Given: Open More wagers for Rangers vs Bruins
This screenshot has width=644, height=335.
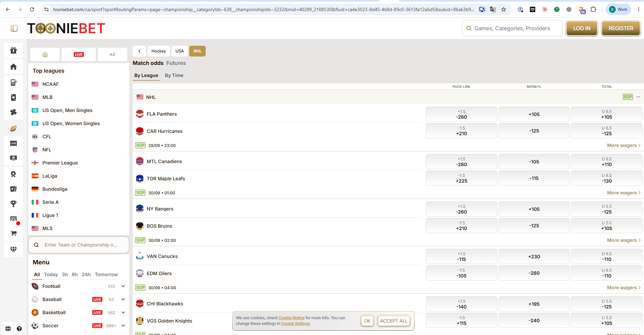Looking at the screenshot, I should (x=624, y=240).
